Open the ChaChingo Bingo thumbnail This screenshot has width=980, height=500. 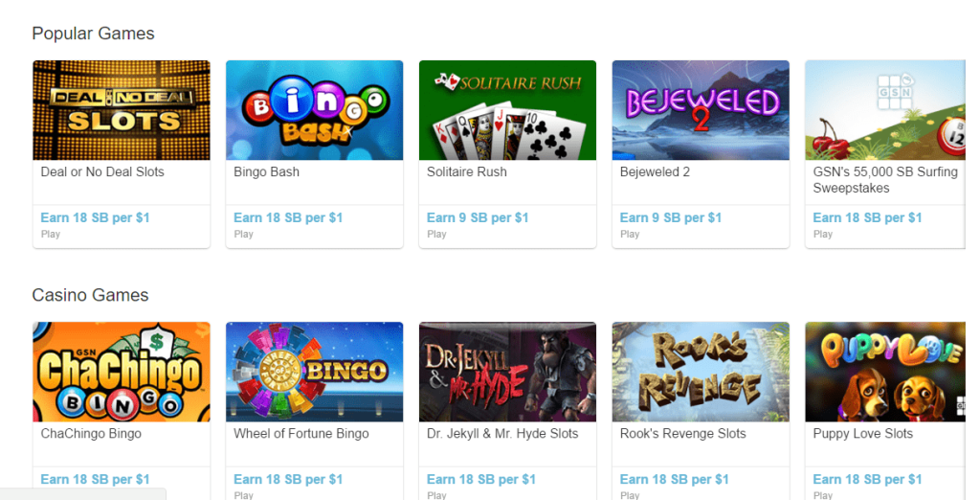pos(122,372)
